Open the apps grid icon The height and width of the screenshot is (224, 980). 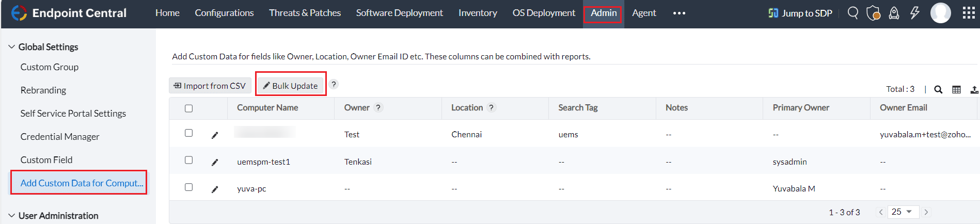pos(969,13)
